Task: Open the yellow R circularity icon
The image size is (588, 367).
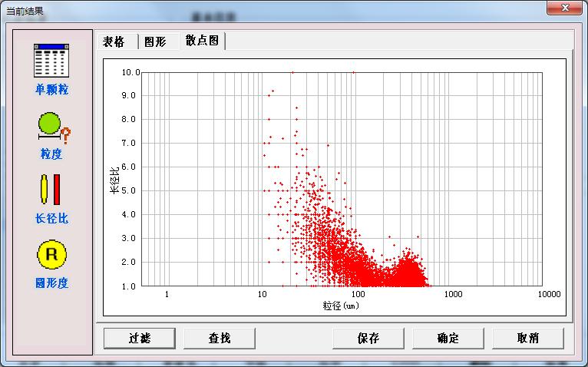Action: tap(51, 255)
